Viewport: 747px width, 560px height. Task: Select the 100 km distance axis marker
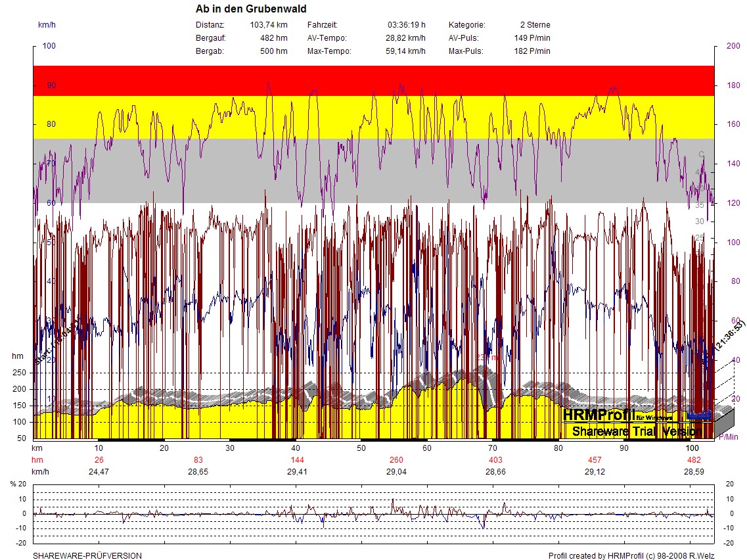tap(692, 448)
